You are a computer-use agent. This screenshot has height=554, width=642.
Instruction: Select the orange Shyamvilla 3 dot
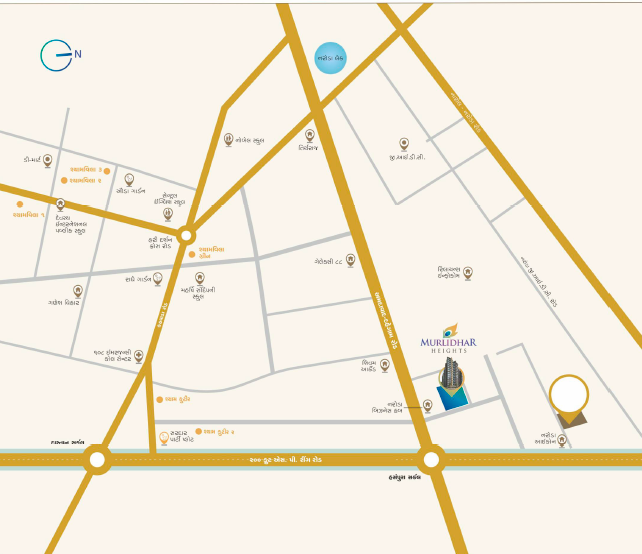pos(107,171)
